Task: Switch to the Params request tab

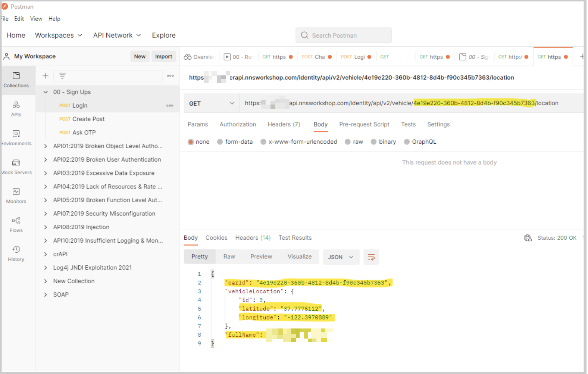Action: [198, 124]
